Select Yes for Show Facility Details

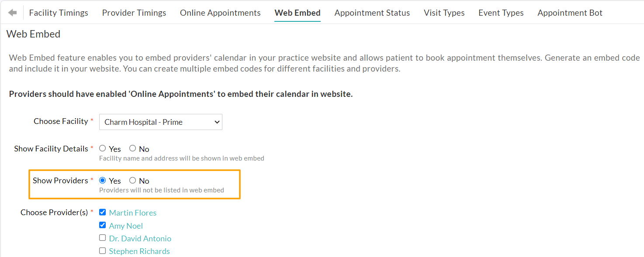(x=103, y=148)
